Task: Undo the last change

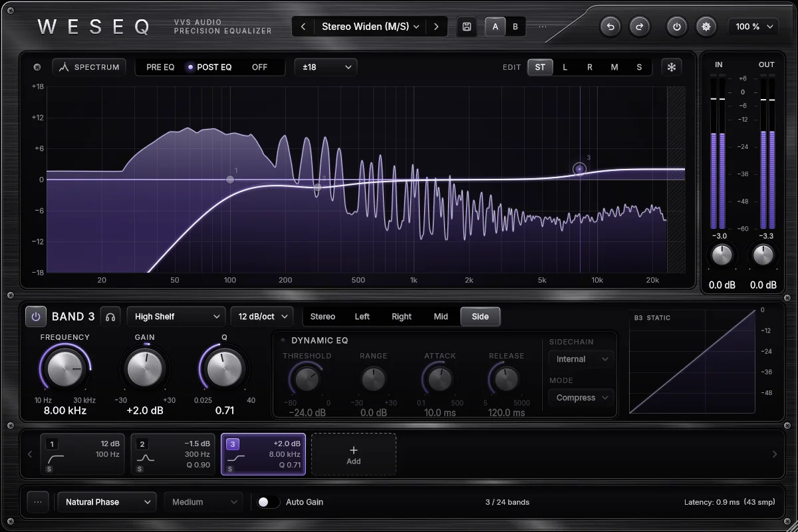Action: 610,27
